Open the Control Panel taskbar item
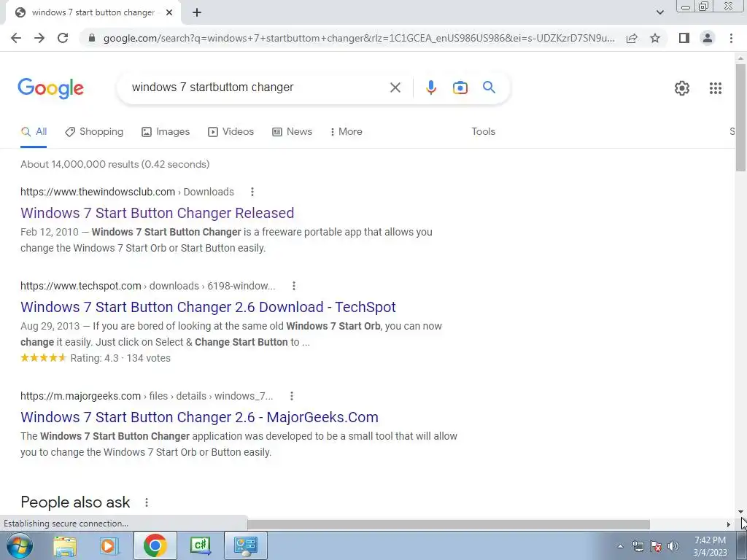The height and width of the screenshot is (560, 747). tap(245, 545)
